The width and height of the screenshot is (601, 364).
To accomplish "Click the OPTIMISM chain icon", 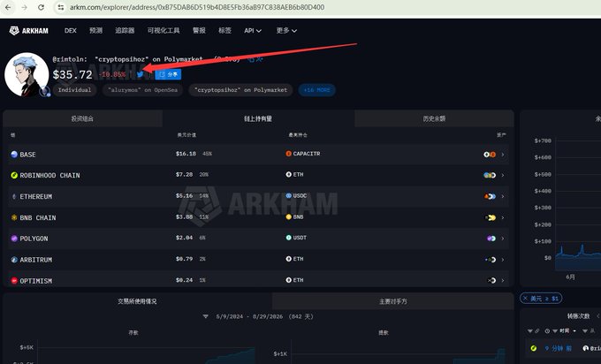I will coord(14,280).
